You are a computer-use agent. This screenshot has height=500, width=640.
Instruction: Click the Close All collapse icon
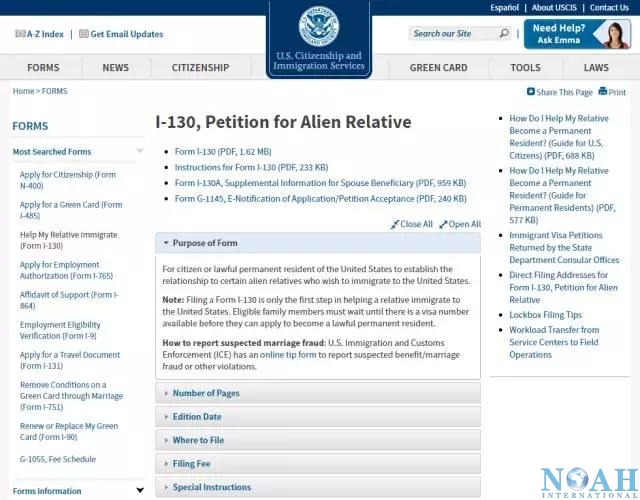coord(394,224)
